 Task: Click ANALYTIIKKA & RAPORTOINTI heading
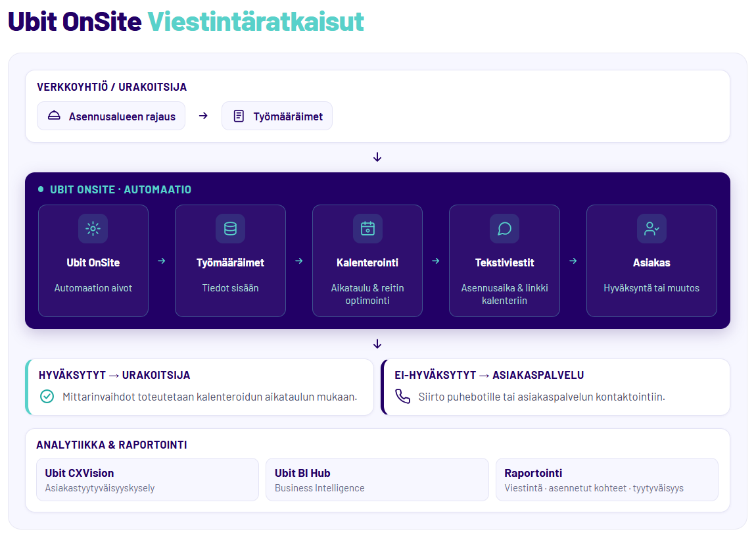[x=112, y=445]
